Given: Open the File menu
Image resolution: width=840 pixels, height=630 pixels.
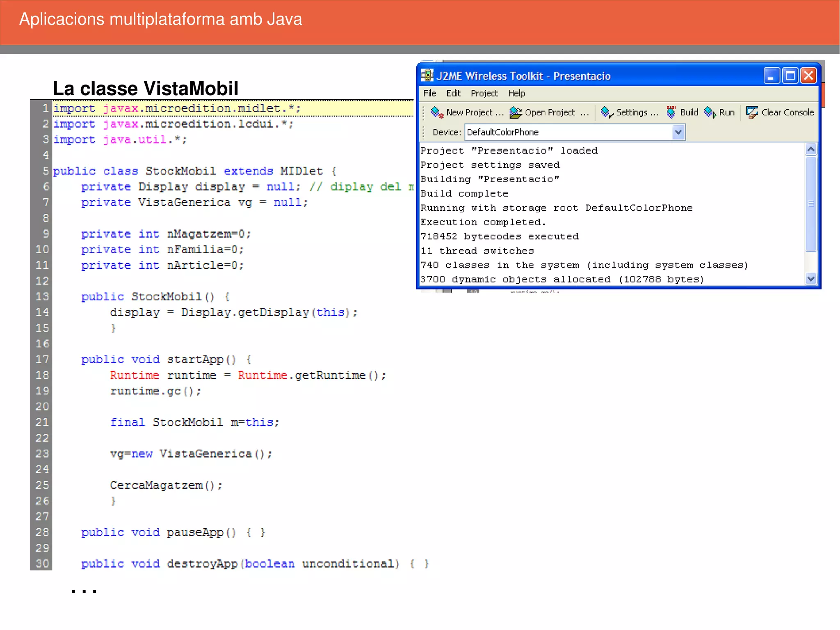Looking at the screenshot, I should [429, 94].
